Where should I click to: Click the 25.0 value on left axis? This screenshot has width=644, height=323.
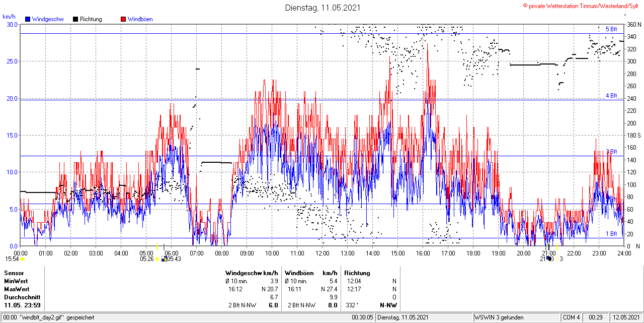point(12,61)
